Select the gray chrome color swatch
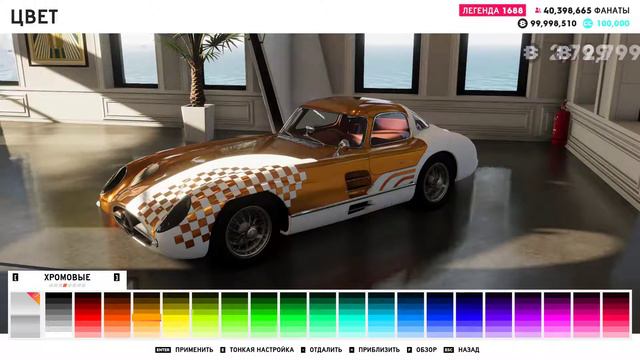 [58, 315]
